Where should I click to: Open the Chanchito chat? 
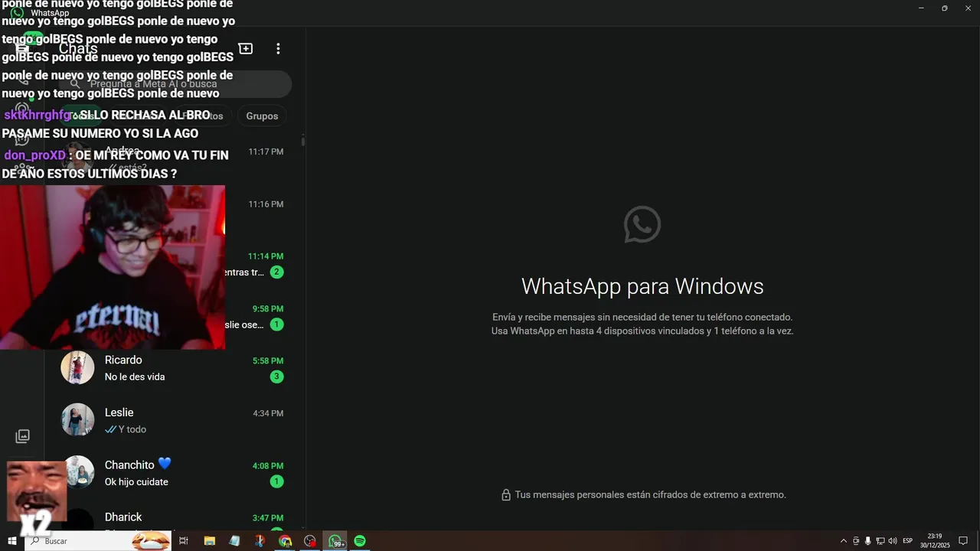(175, 473)
